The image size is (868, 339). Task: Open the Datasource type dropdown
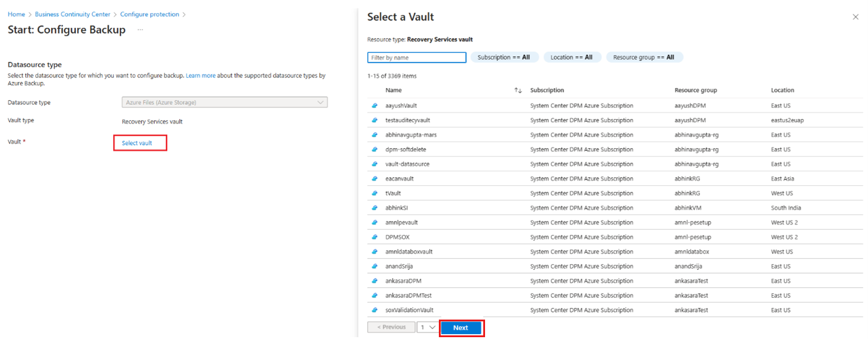(224, 103)
